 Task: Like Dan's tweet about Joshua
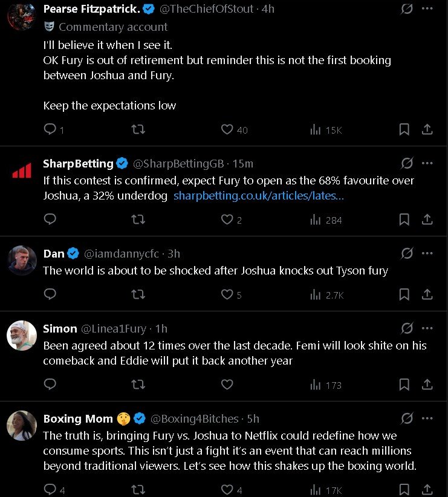point(227,294)
